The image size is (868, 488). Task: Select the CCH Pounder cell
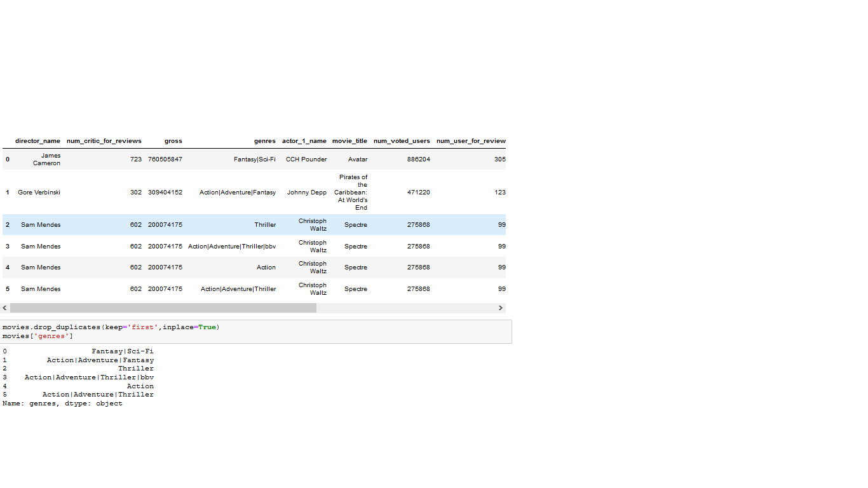click(306, 159)
